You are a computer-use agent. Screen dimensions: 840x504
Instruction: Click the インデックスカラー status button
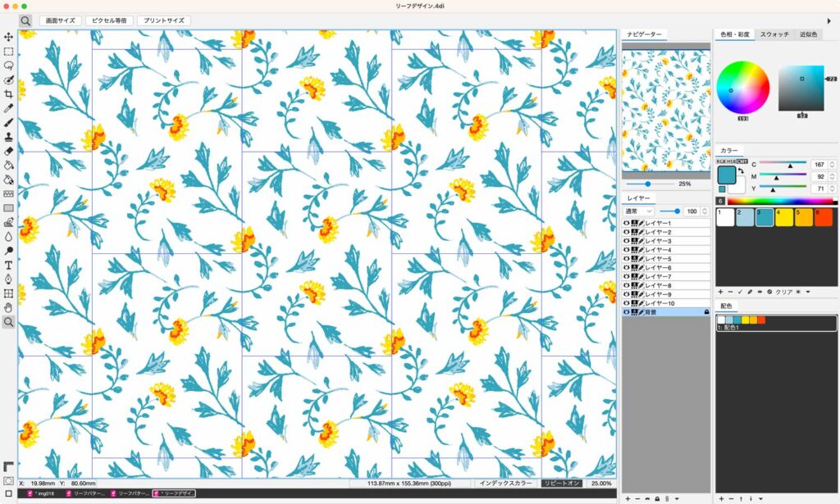point(505,484)
